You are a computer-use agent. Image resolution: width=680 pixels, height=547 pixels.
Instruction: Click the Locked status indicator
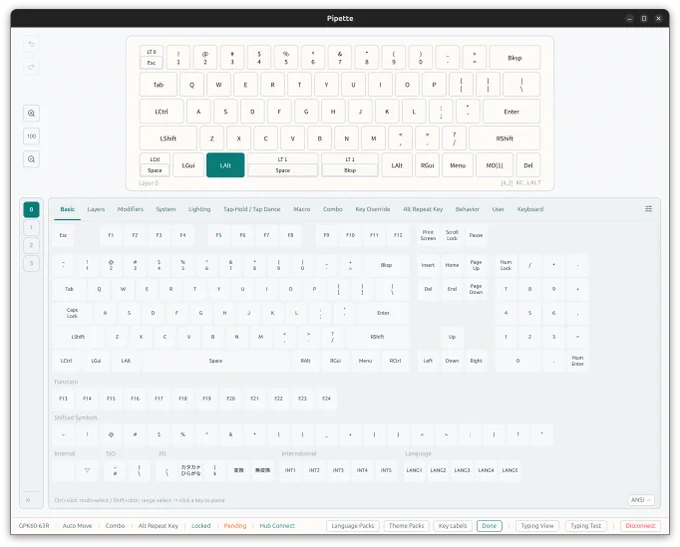(201, 526)
